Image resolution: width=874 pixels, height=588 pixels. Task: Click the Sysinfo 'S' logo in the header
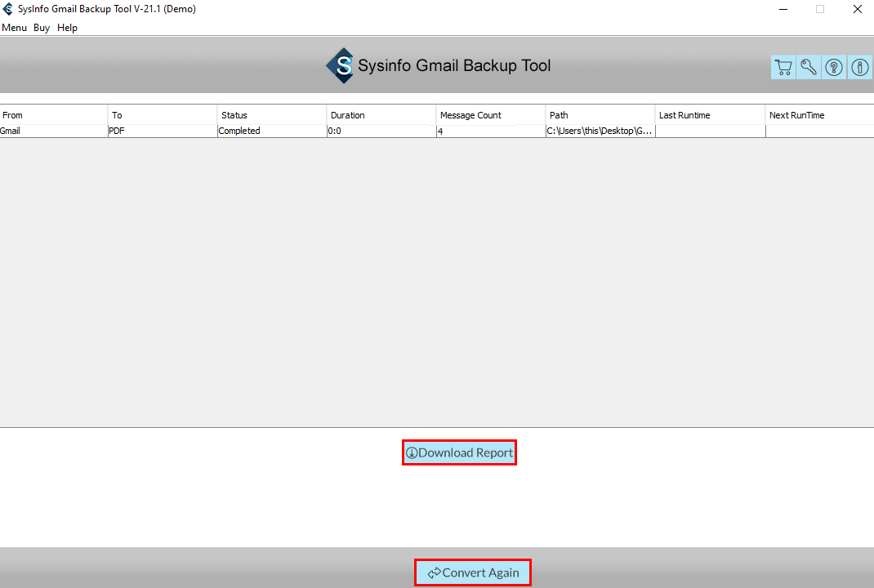(x=342, y=65)
